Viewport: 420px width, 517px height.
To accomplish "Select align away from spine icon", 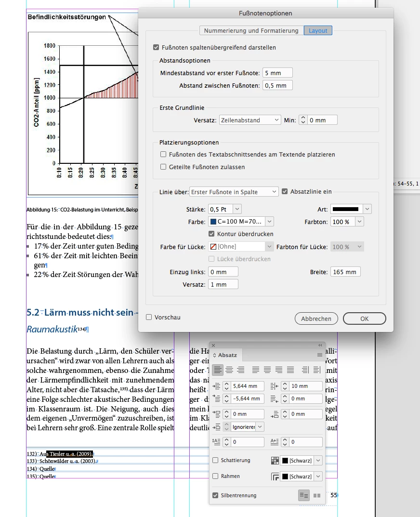I will tap(317, 370).
